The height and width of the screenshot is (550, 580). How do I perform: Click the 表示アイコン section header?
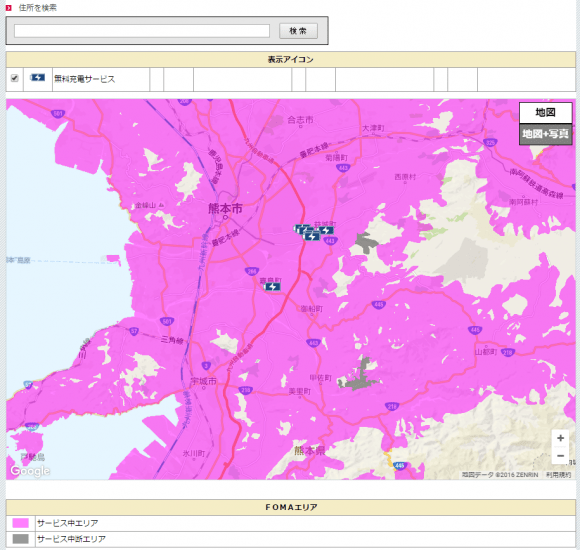(291, 60)
